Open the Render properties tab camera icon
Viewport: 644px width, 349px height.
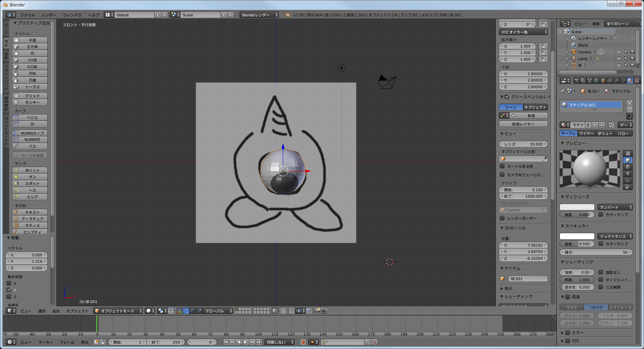[576, 81]
